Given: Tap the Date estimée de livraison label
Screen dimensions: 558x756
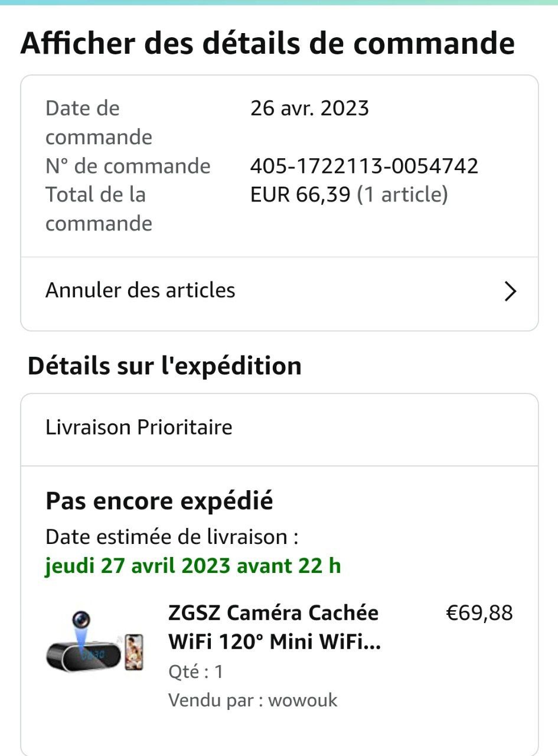Looking at the screenshot, I should (172, 537).
